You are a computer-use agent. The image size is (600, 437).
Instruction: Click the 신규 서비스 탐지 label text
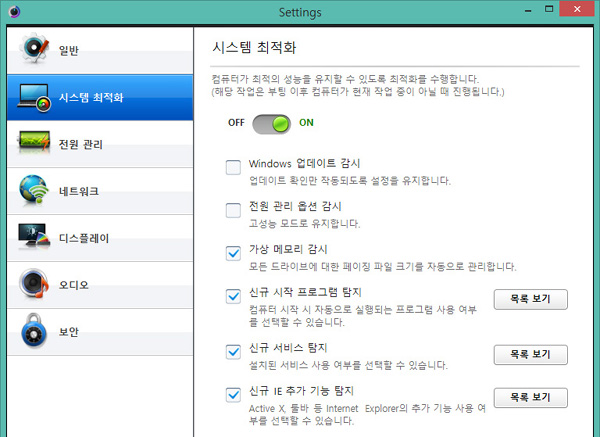pos(288,348)
